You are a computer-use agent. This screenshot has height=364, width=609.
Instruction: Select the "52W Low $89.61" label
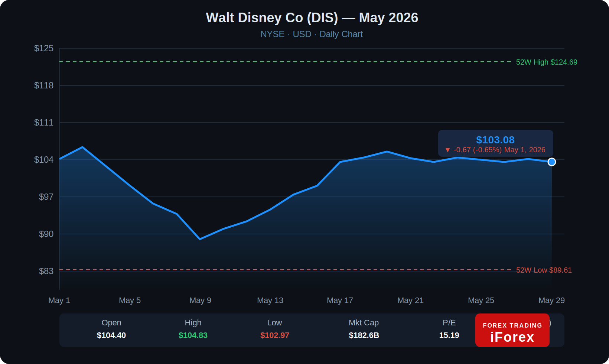click(544, 270)
